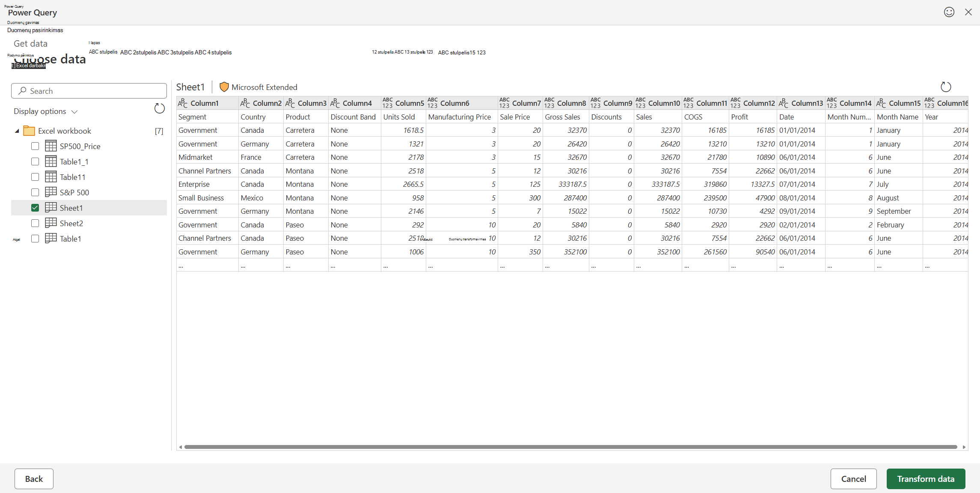This screenshot has height=493, width=980.
Task: Click the Table1 sheet icon
Action: [x=51, y=239]
